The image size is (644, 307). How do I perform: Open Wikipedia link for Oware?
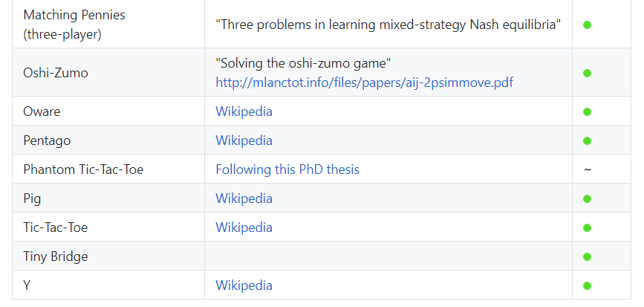[244, 112]
